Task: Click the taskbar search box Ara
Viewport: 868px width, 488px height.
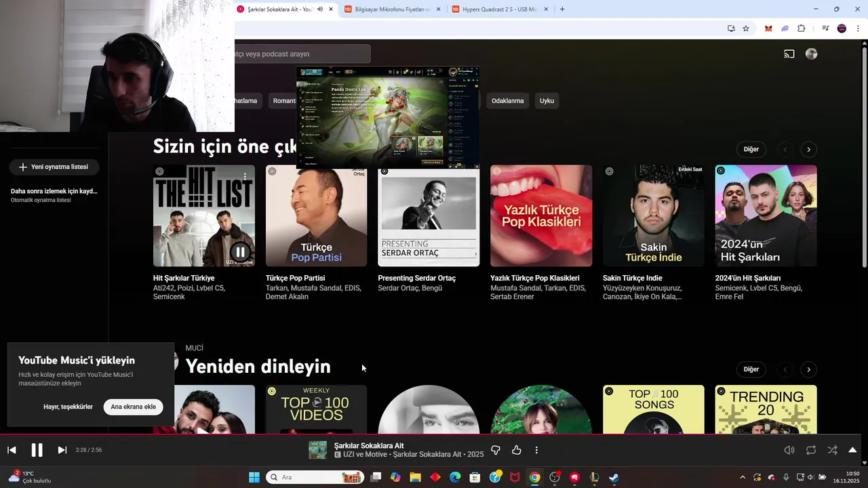Action: (x=315, y=477)
